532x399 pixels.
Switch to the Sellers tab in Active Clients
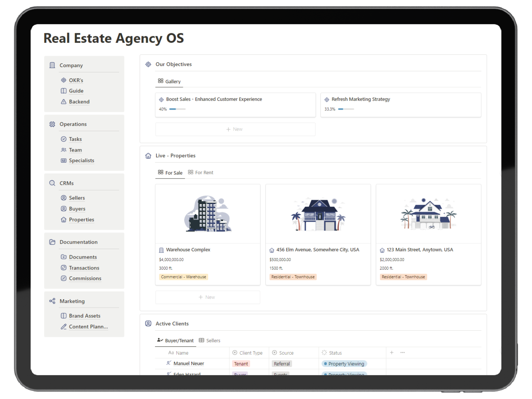pyautogui.click(x=209, y=340)
